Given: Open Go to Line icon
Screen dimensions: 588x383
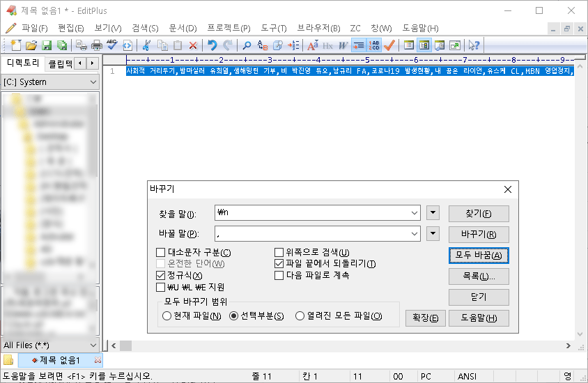Looking at the screenshot, I should pos(293,45).
